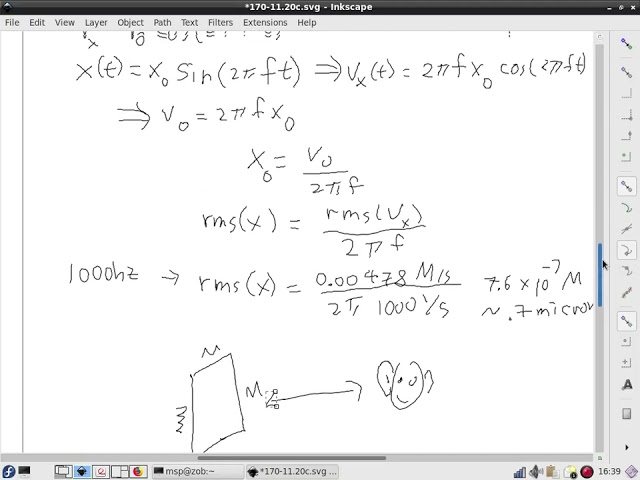The height and width of the screenshot is (480, 640).
Task: Click the vertical canvas scrollbar thumb
Action: pos(600,274)
